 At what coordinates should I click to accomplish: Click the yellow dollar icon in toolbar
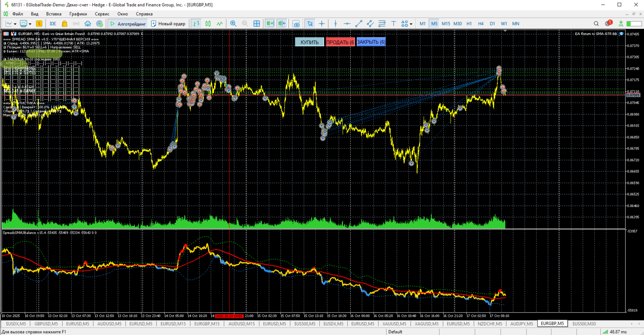39,24
